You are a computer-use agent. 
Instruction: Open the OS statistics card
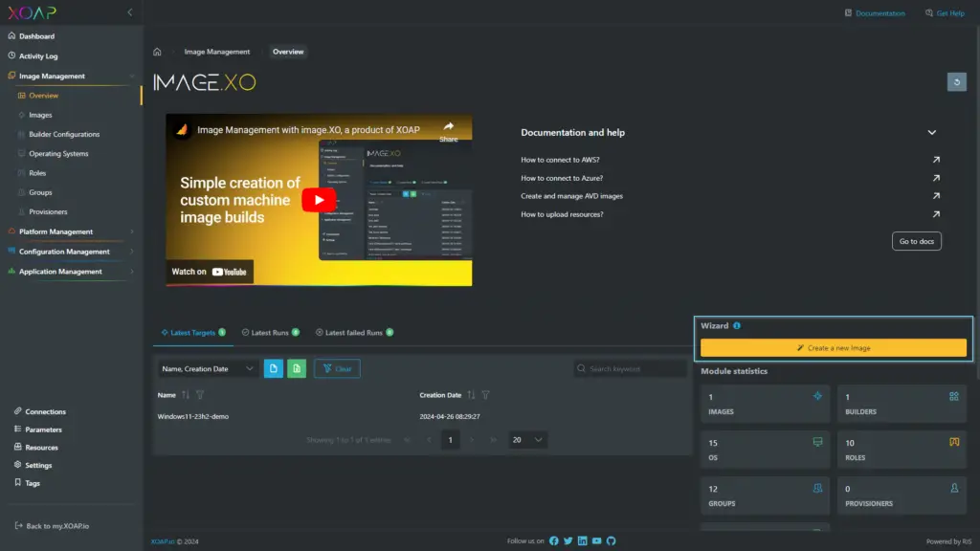[x=765, y=450]
